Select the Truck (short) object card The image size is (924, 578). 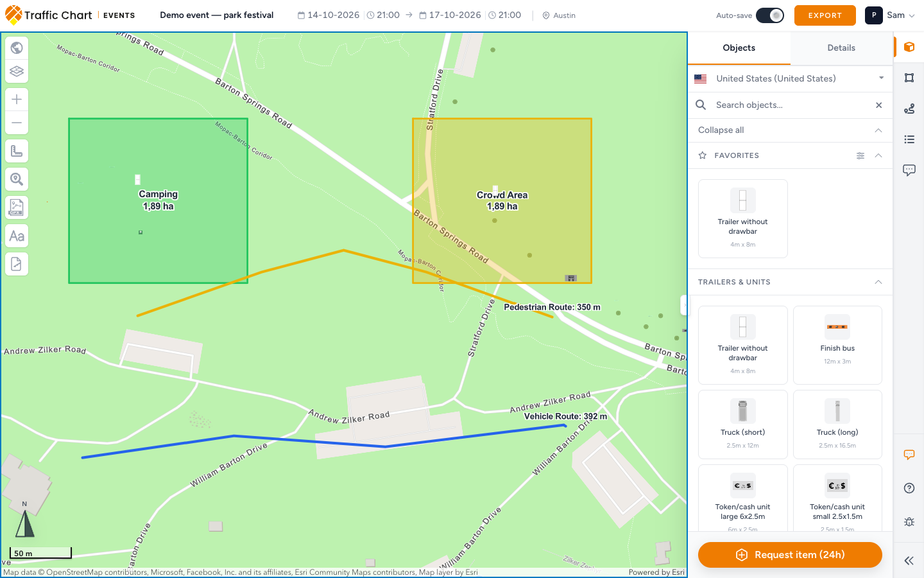(743, 425)
